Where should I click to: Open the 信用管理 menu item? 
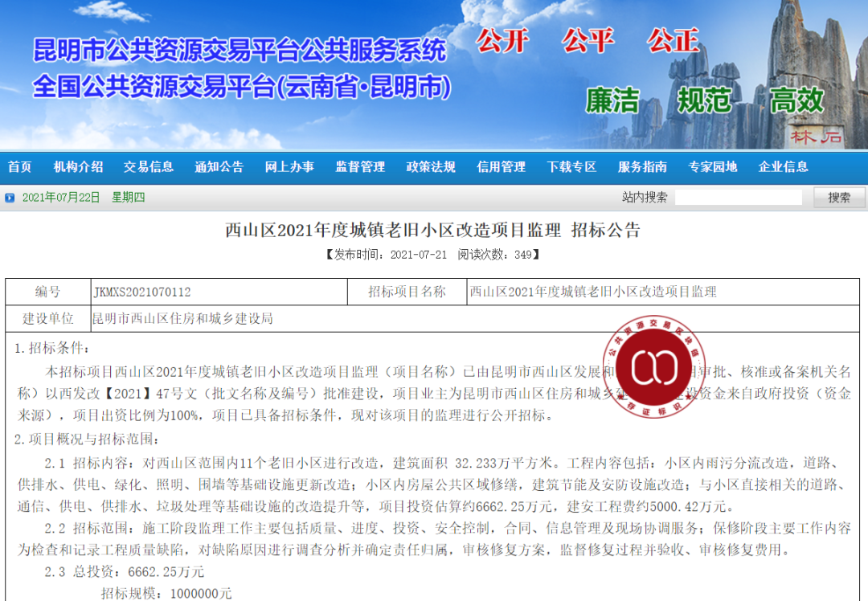(501, 166)
